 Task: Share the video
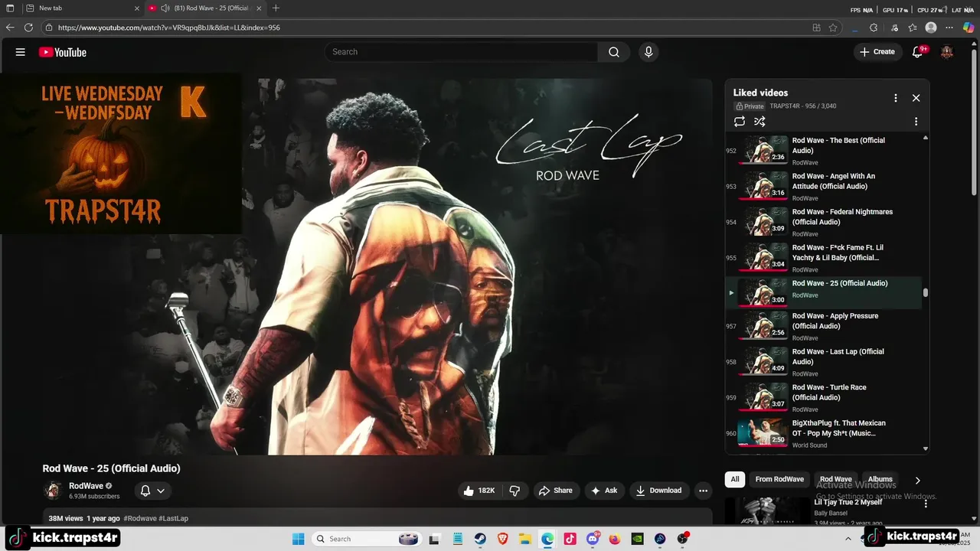tap(555, 491)
